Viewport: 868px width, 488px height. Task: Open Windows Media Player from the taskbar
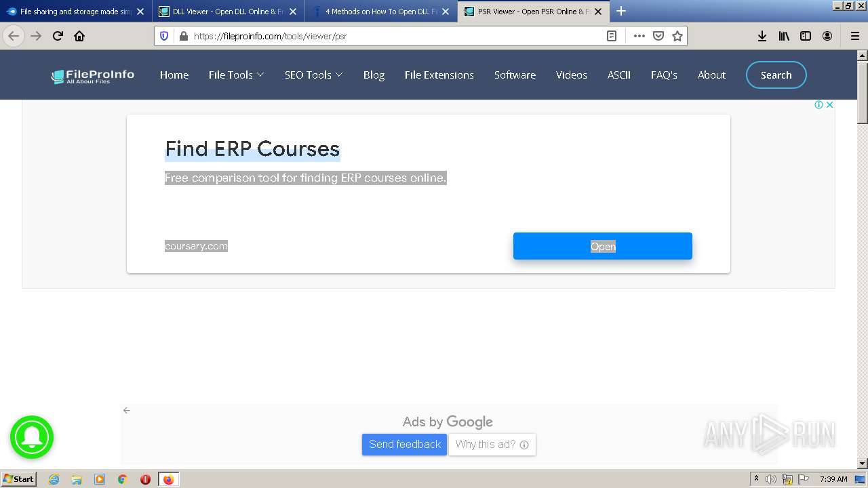(x=100, y=479)
